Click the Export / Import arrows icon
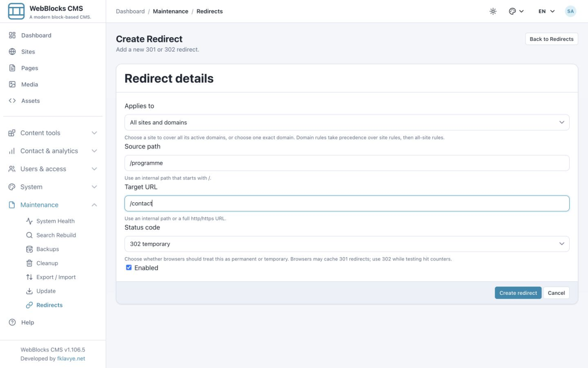This screenshot has height=368, width=588. pyautogui.click(x=29, y=277)
